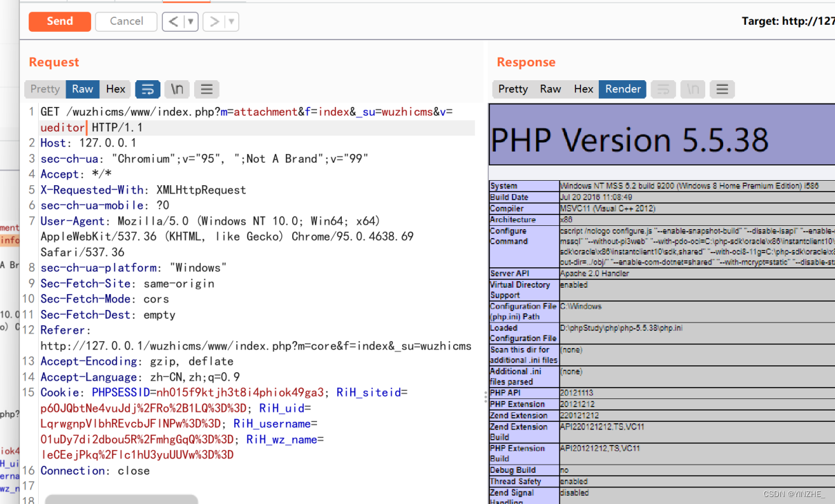
Task: Switch Response view to Hex tab
Action: pos(584,89)
